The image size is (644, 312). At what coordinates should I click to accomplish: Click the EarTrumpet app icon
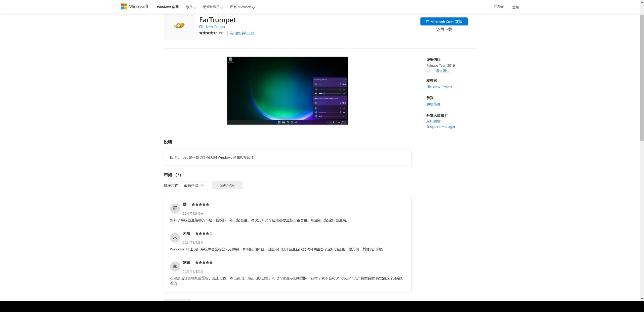(x=179, y=25)
